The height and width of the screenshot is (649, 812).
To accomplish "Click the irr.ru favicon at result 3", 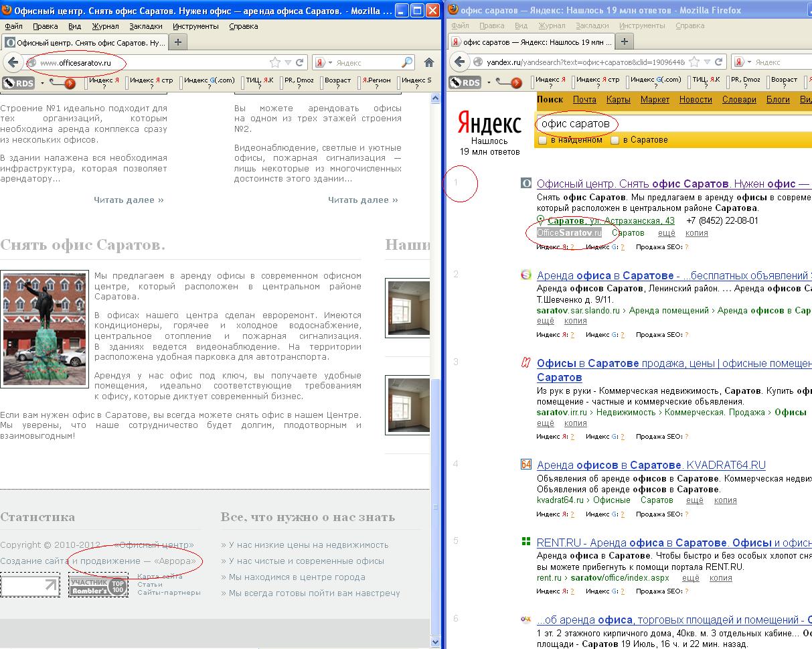I will click(526, 363).
